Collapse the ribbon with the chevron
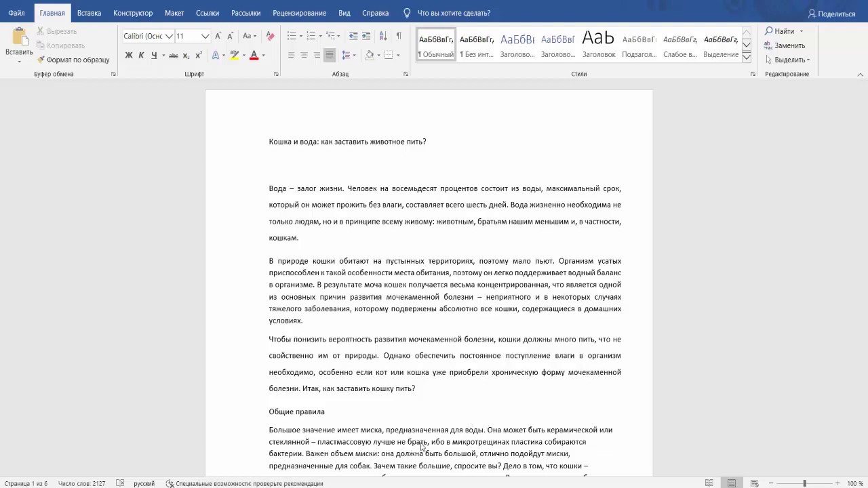This screenshot has height=488, width=868. pos(861,74)
